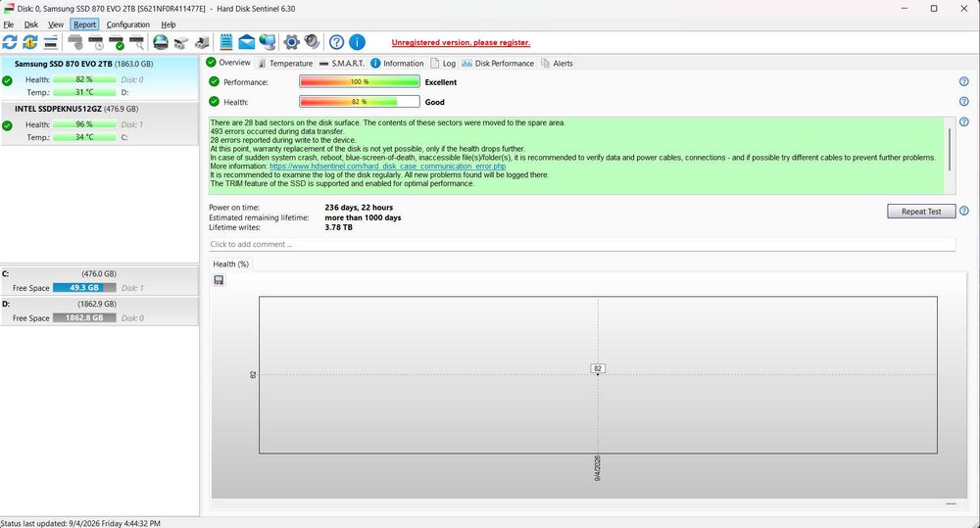Click the save floppy icon above chart
The height and width of the screenshot is (528, 980).
pyautogui.click(x=219, y=280)
